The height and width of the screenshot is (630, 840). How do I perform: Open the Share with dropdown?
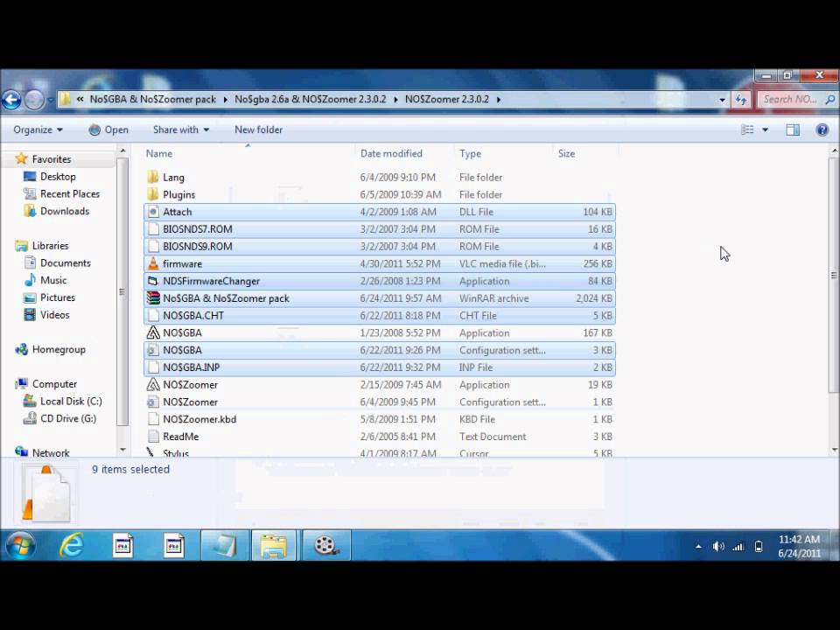click(181, 129)
